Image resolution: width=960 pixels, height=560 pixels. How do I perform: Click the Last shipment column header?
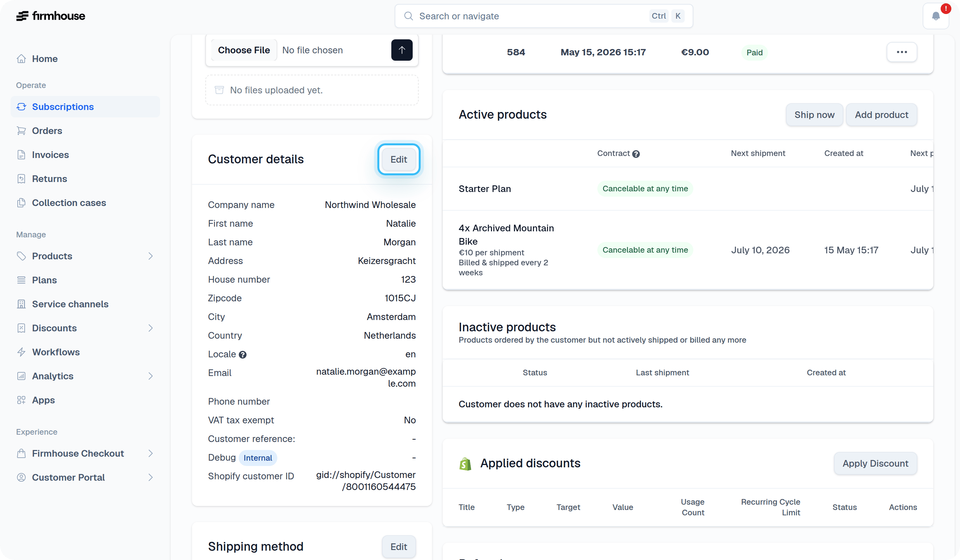pyautogui.click(x=662, y=373)
